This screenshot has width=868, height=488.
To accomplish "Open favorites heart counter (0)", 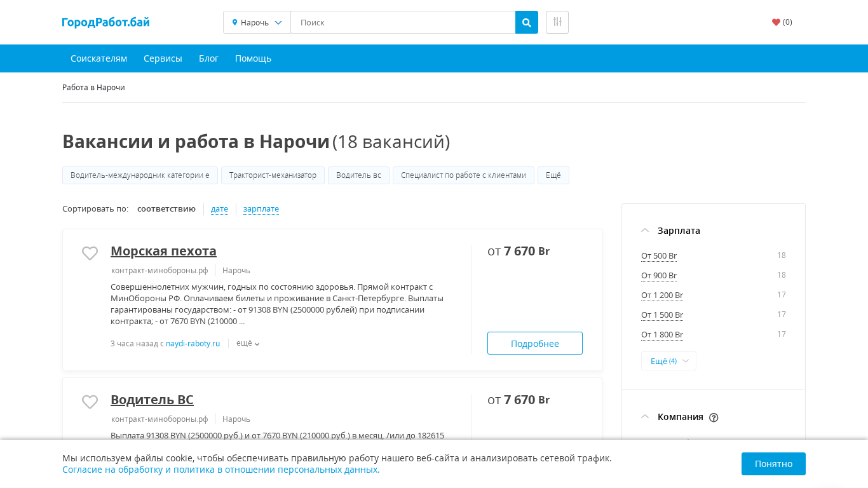I will click(782, 22).
